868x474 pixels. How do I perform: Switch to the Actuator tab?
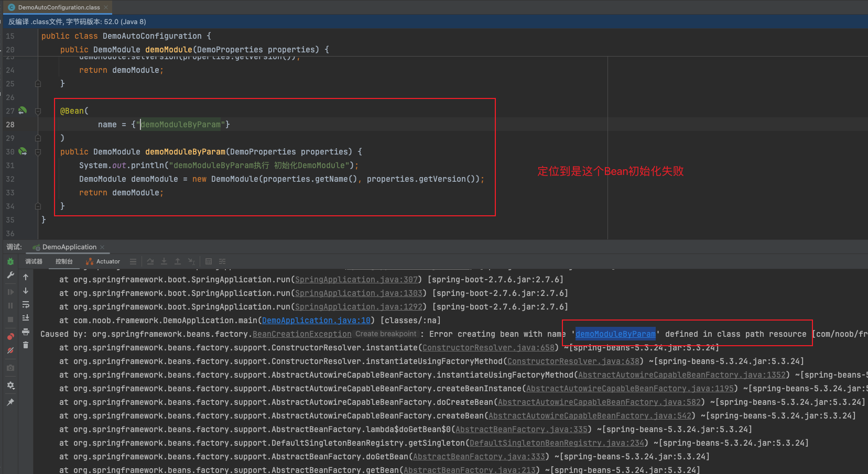click(103, 261)
